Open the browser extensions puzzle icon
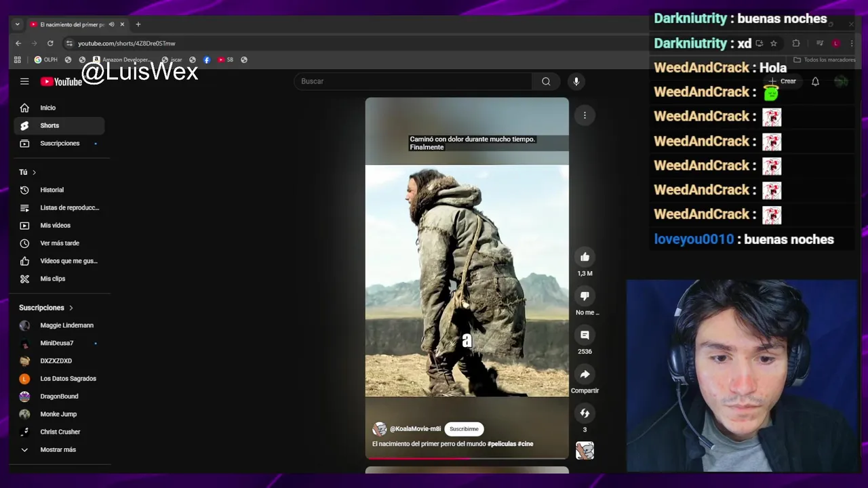 coord(796,43)
